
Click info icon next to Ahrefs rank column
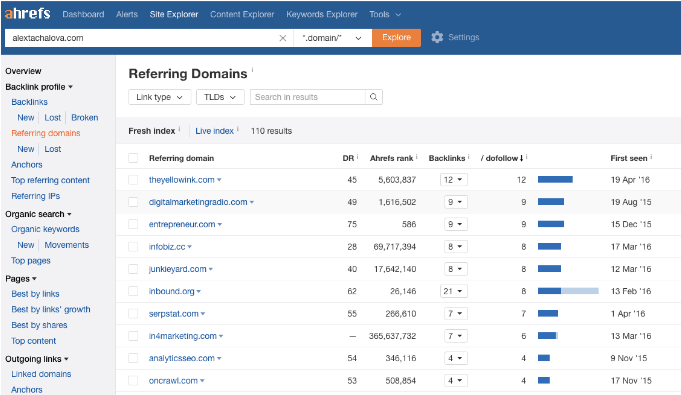[417, 156]
